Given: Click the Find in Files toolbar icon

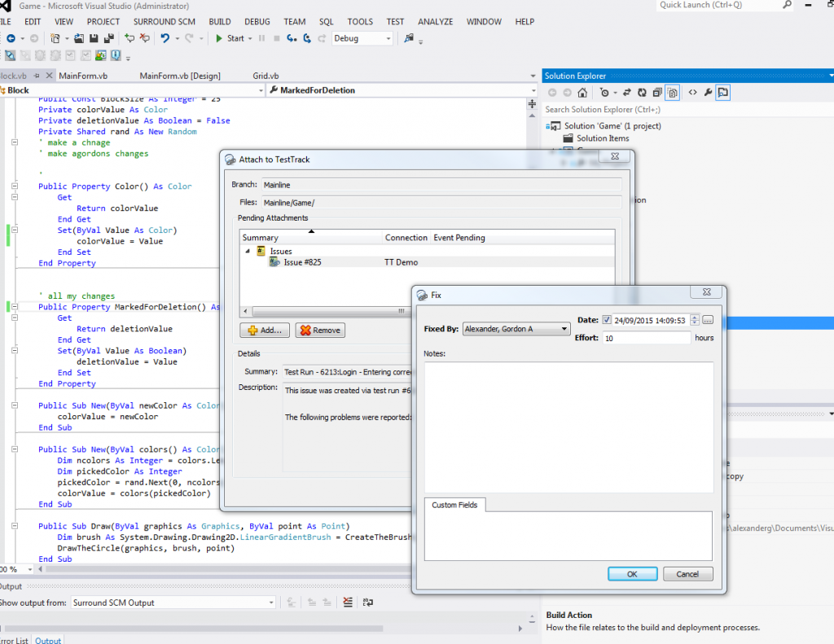Looking at the screenshot, I should pos(409,38).
